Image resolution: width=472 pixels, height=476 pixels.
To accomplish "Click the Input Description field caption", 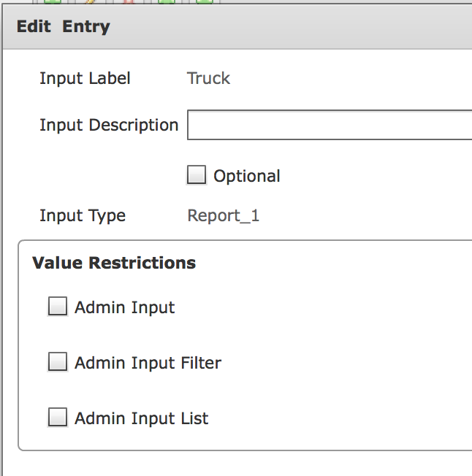I will coord(109,125).
